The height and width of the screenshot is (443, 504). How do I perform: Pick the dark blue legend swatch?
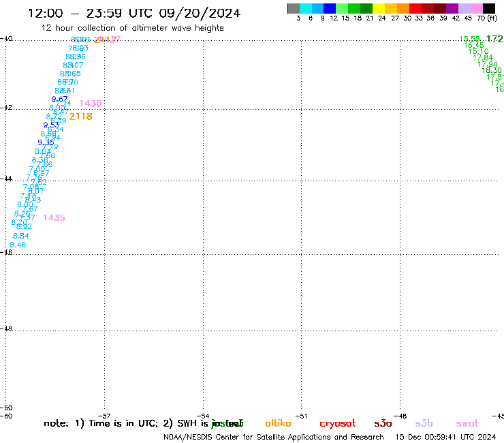[x=330, y=8]
